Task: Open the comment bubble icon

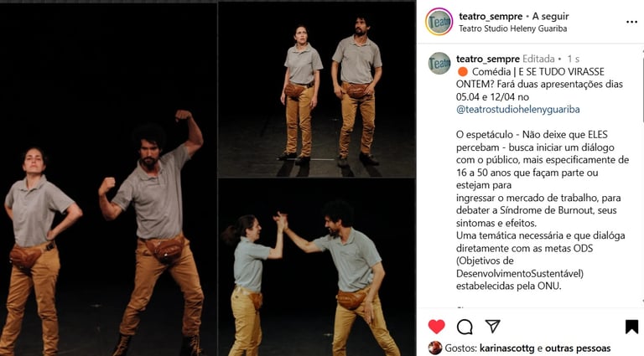Action: (465, 327)
